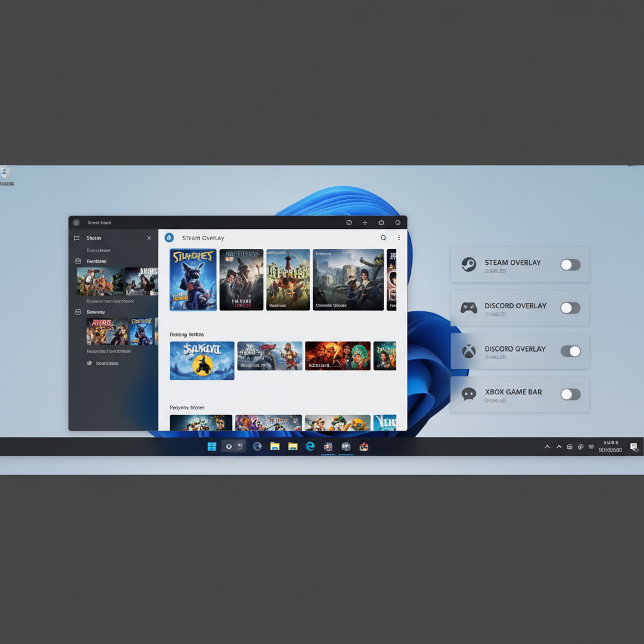Click the chat bubble icon by Xbox Game Bar

(x=469, y=394)
